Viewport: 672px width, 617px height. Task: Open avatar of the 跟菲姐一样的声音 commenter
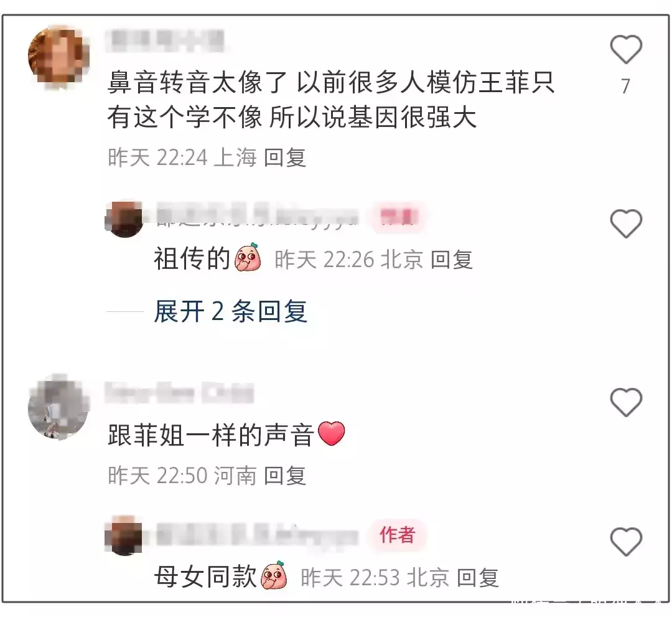(x=58, y=408)
